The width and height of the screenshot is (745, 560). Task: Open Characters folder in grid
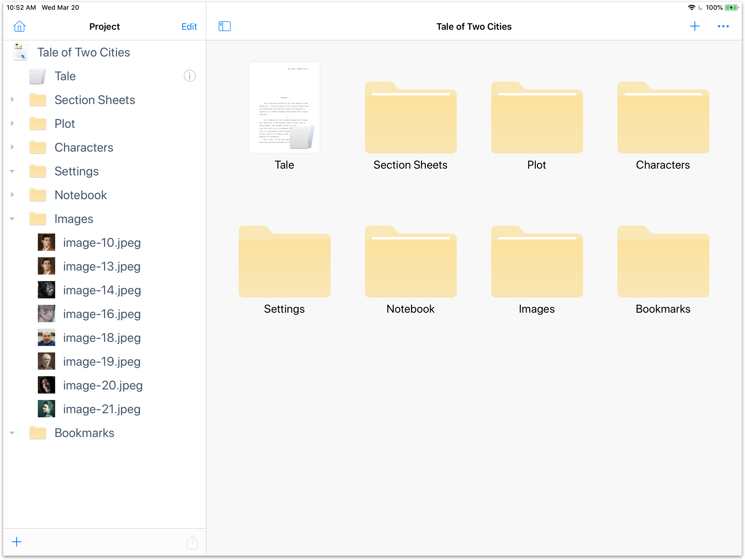click(663, 117)
